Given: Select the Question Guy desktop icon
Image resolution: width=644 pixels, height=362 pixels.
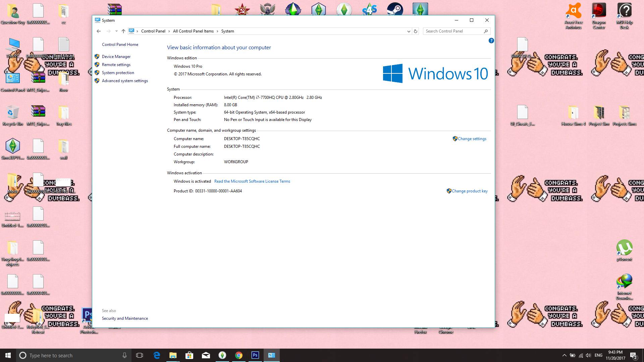Looking at the screenshot, I should pos(13,14).
